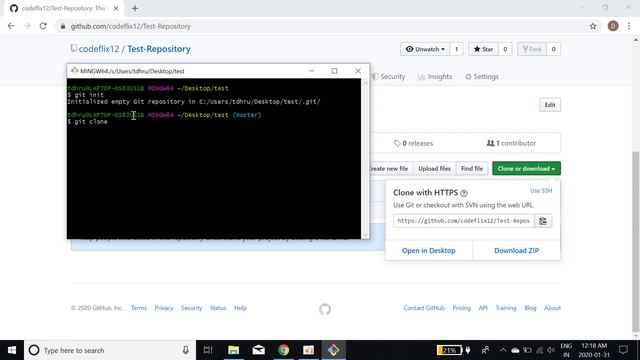Screen dimensions: 640x360
Task: Expand the Clone or download dropdown
Action: pos(526,169)
